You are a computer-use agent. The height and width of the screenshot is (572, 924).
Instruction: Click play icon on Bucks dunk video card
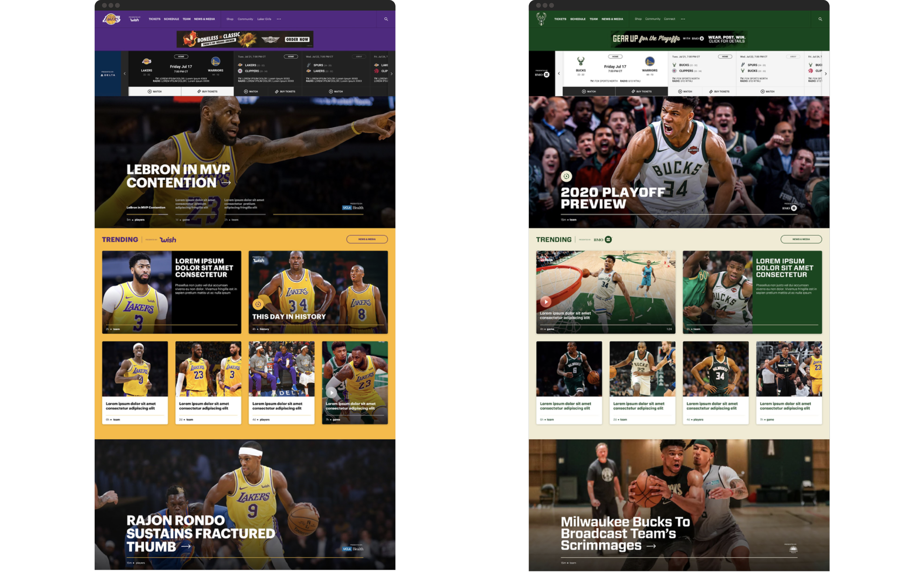pos(545,301)
